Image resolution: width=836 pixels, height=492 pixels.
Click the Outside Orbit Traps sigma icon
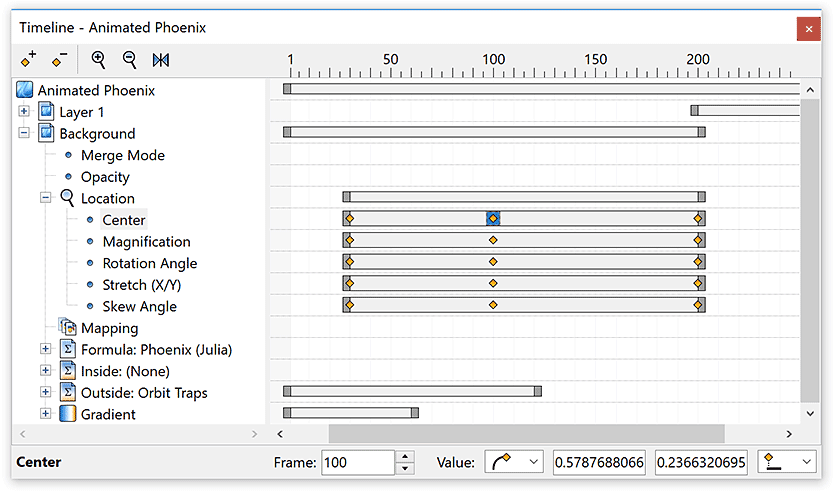click(x=68, y=392)
